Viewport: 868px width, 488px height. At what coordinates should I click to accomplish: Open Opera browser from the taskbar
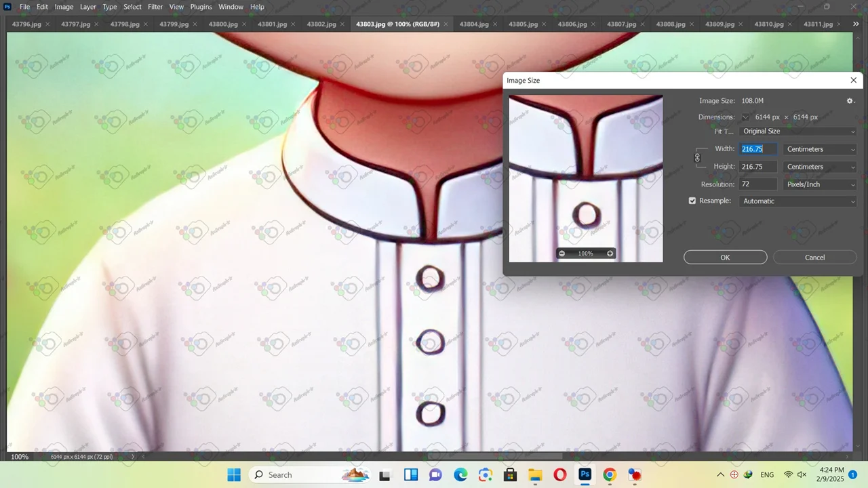pyautogui.click(x=559, y=474)
